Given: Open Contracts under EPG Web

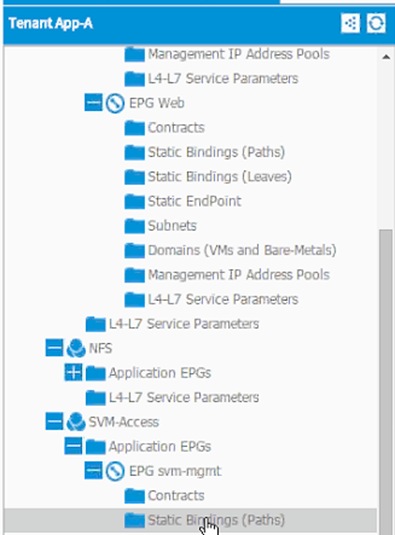Looking at the screenshot, I should point(176,128).
